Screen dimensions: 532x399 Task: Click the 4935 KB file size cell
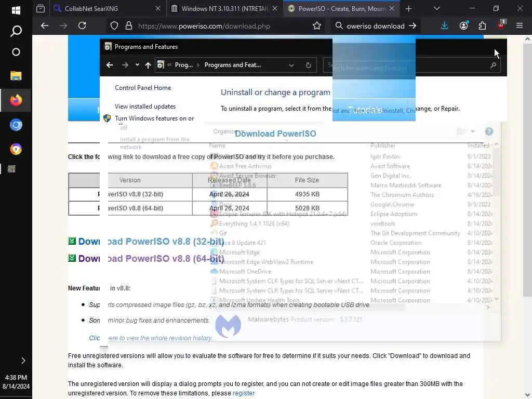pyautogui.click(x=307, y=194)
